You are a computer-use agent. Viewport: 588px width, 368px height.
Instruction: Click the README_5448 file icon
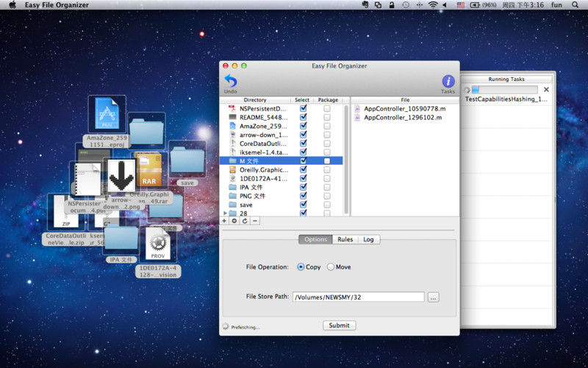point(232,117)
